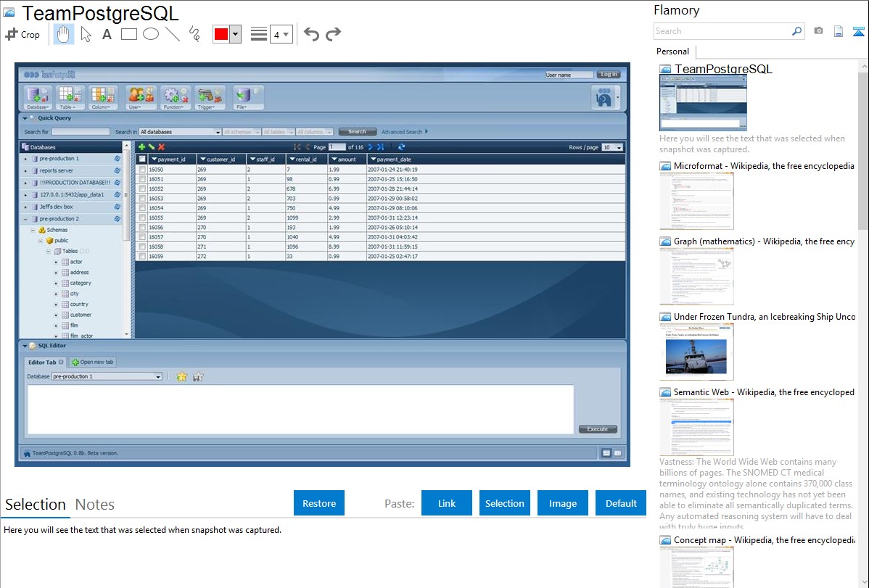Open the Graph (mathematics) snapshot thumbnail
The image size is (869, 588).
pyautogui.click(x=696, y=276)
